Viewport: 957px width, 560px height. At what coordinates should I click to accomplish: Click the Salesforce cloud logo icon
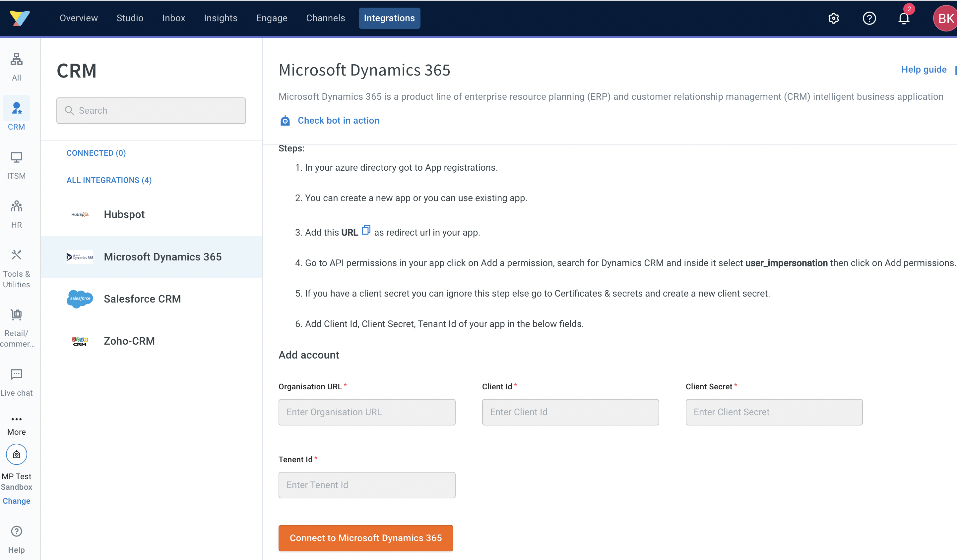pos(80,299)
